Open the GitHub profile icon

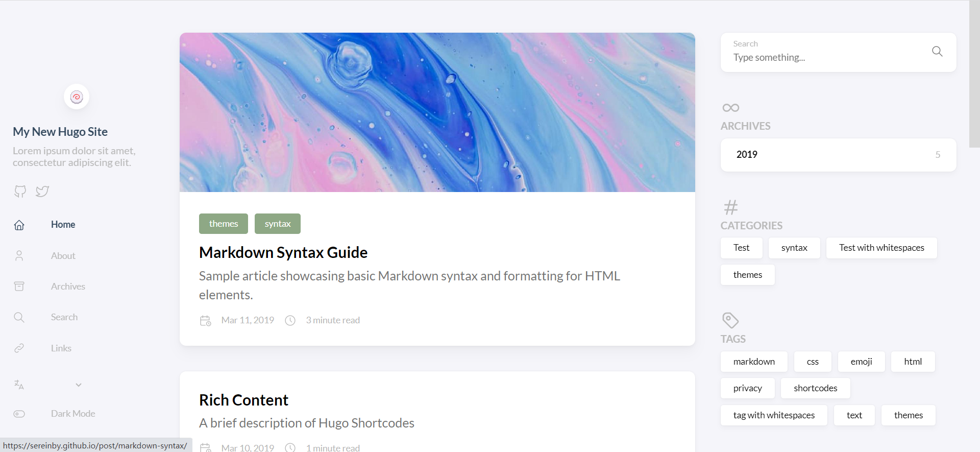click(x=20, y=192)
